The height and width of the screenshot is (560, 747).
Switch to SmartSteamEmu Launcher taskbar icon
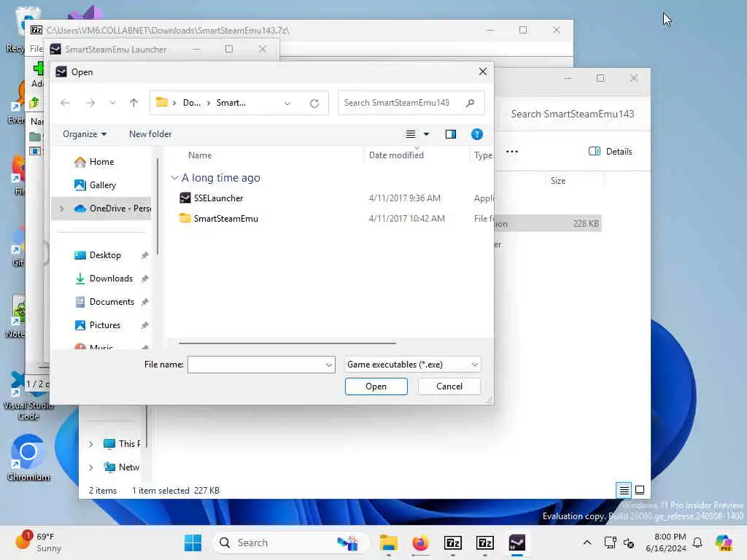pos(517,542)
